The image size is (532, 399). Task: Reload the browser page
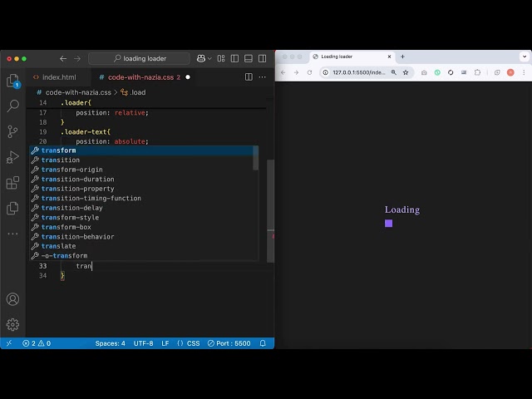(309, 72)
